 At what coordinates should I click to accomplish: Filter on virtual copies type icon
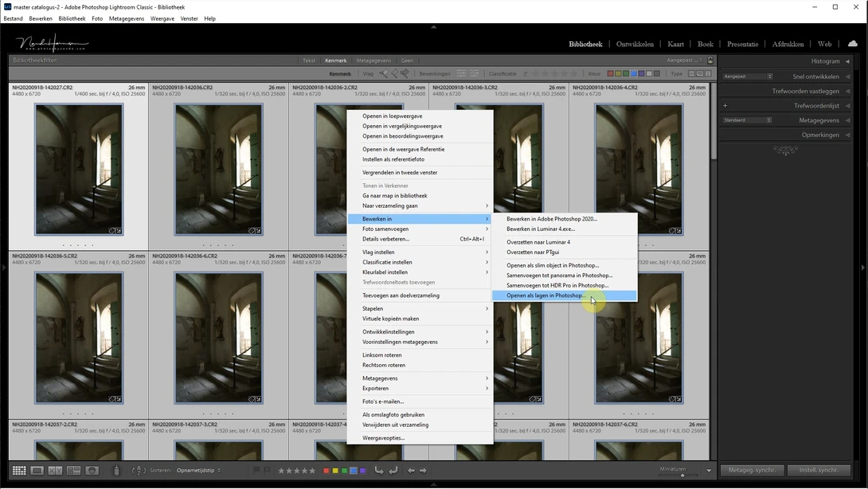coord(700,73)
